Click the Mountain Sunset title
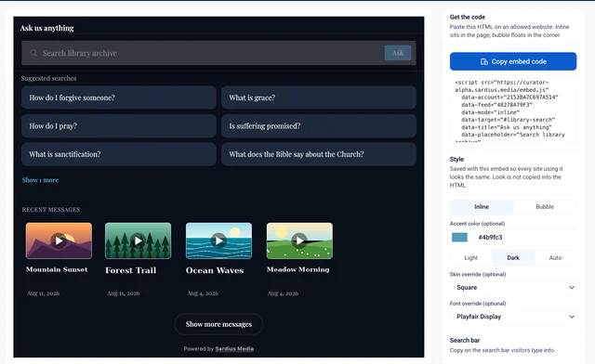 click(x=57, y=269)
